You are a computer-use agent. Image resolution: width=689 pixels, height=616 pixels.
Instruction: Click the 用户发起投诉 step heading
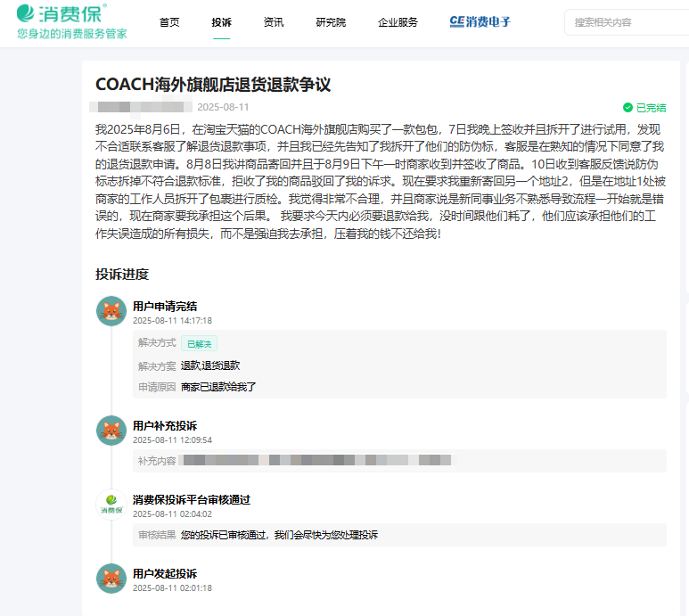(x=165, y=574)
